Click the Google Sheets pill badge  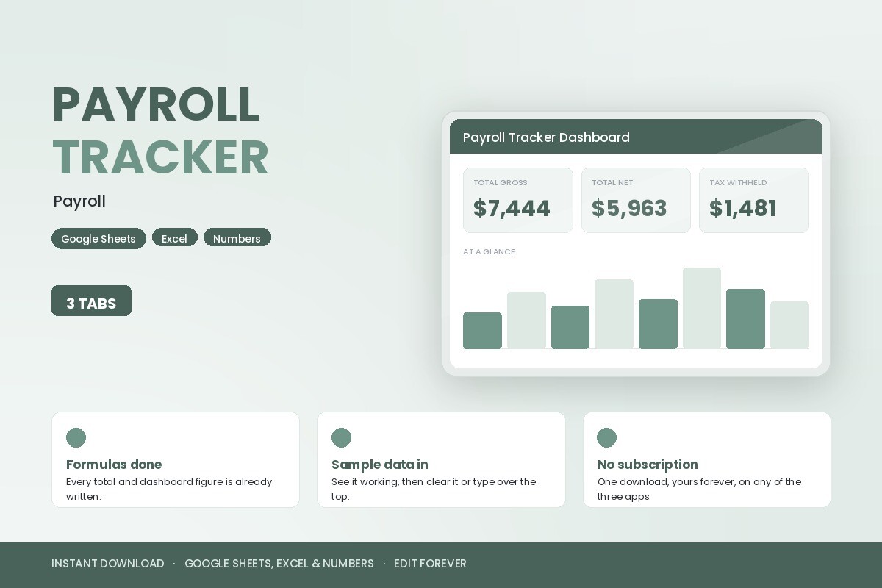98,238
